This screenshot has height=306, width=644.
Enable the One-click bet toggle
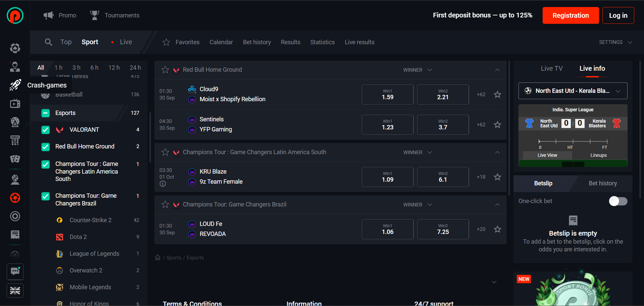[x=618, y=201]
